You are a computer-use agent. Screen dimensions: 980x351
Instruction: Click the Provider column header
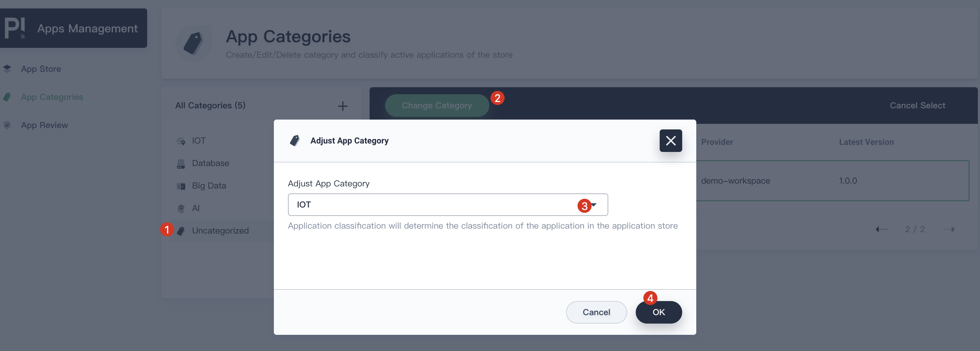(x=717, y=142)
